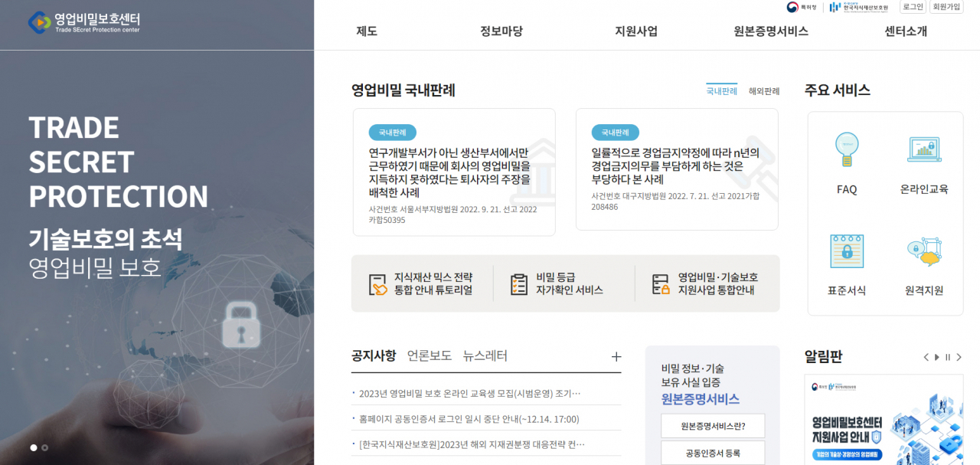Open the 온라인교육 monitor icon
The image size is (980, 465).
click(924, 149)
